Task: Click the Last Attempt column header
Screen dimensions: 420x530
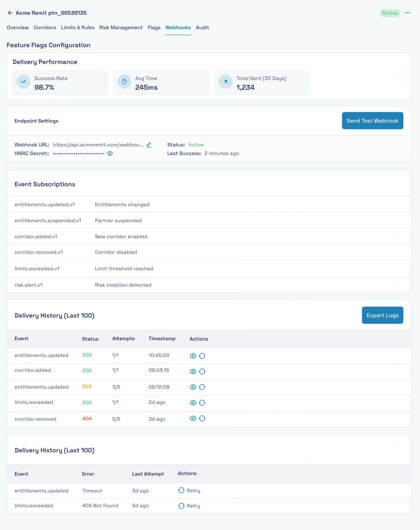Action: 148,474
